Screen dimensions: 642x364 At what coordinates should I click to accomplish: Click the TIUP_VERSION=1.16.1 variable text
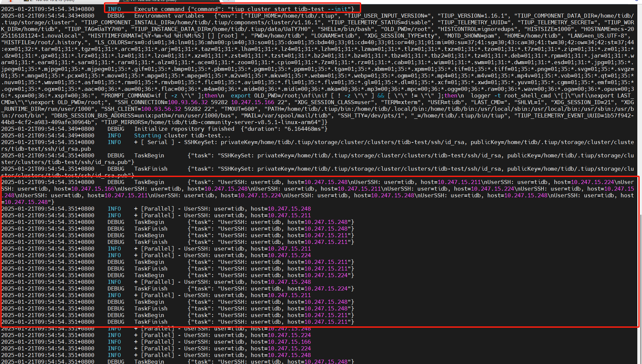[472, 16]
